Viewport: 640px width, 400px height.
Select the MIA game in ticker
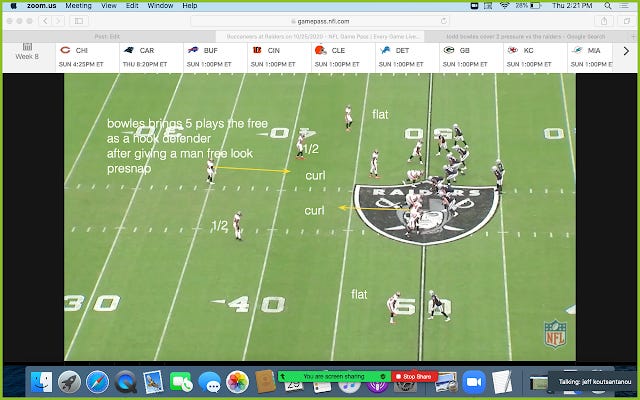[591, 58]
